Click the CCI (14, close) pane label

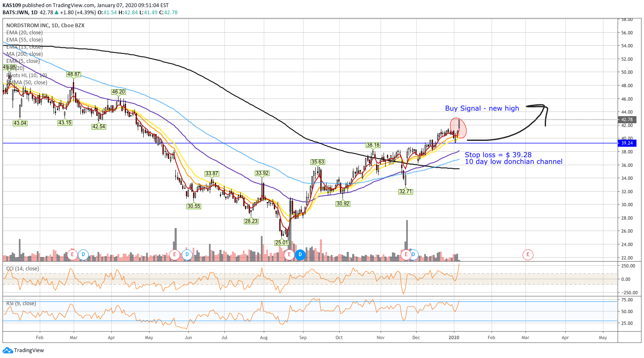pos(23,269)
